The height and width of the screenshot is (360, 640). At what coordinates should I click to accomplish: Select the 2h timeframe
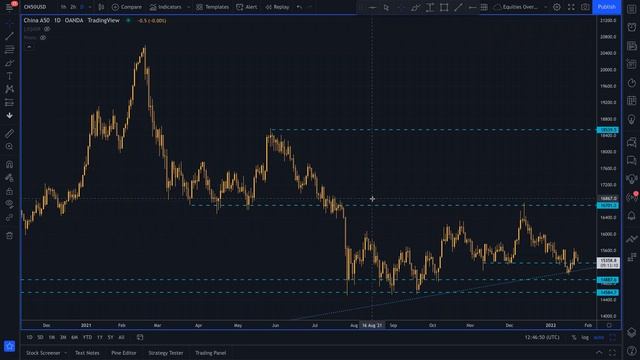[73, 7]
